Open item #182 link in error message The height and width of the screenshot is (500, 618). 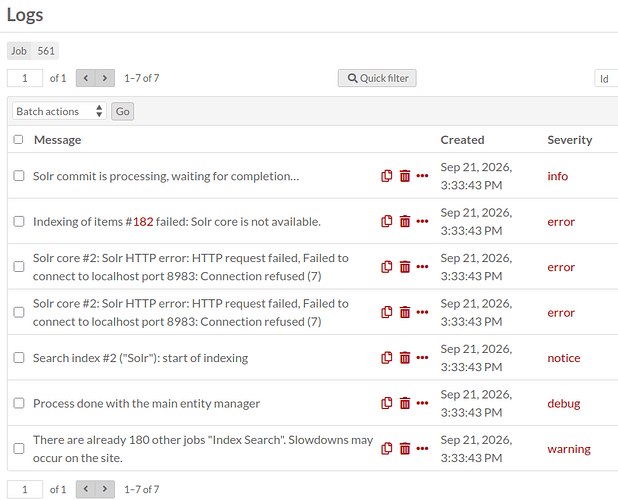pyautogui.click(x=143, y=222)
